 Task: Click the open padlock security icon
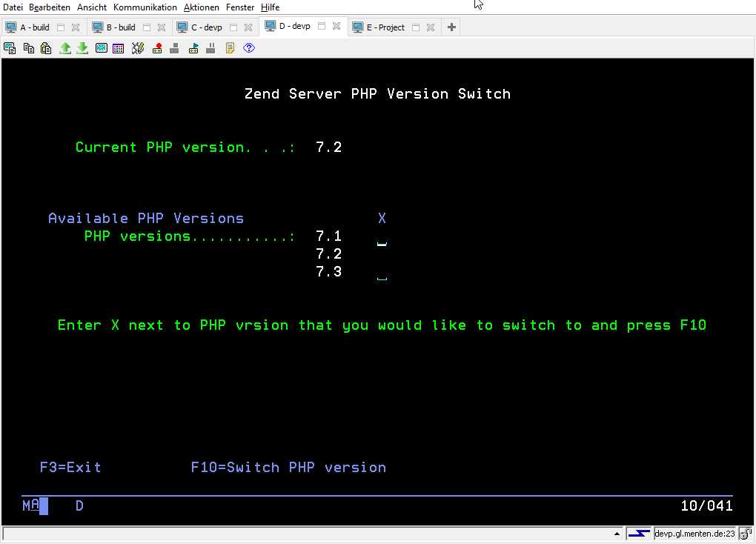click(x=744, y=534)
